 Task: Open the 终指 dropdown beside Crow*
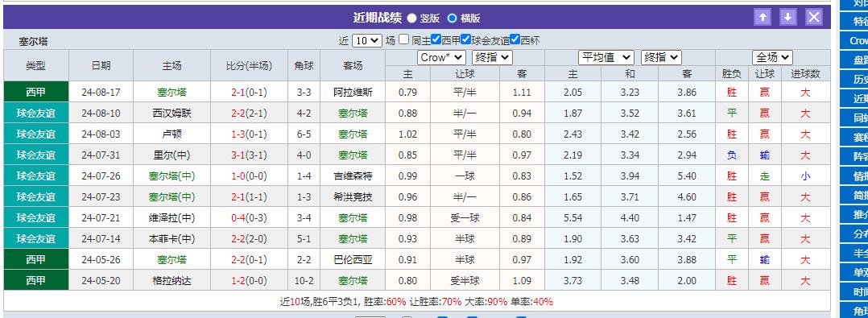coord(492,57)
